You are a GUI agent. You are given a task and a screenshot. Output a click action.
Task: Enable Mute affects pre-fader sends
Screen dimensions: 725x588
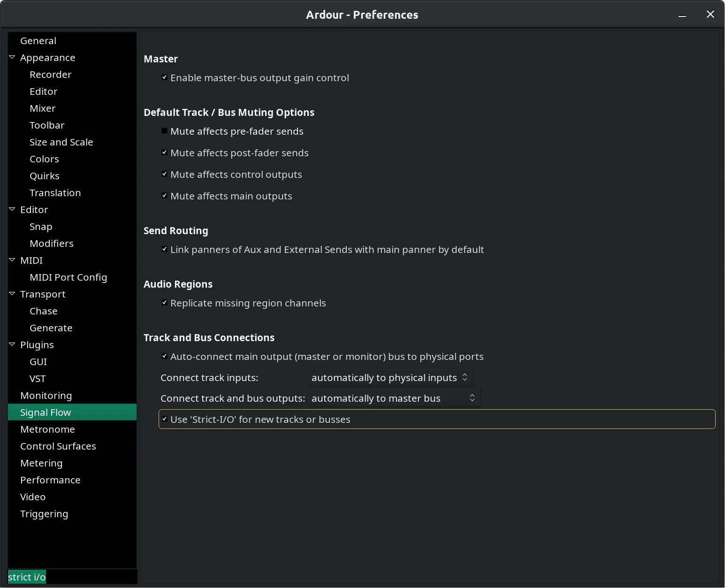[164, 131]
